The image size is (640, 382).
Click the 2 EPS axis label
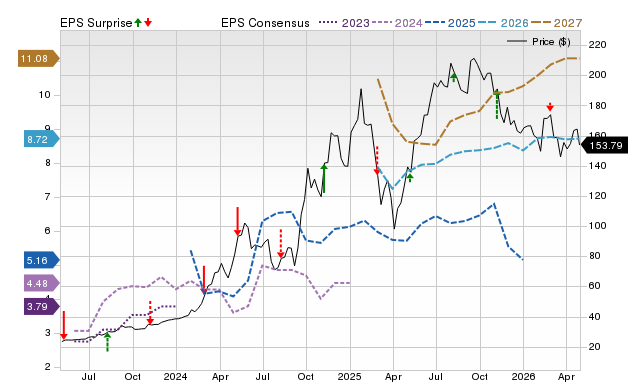pyautogui.click(x=47, y=366)
